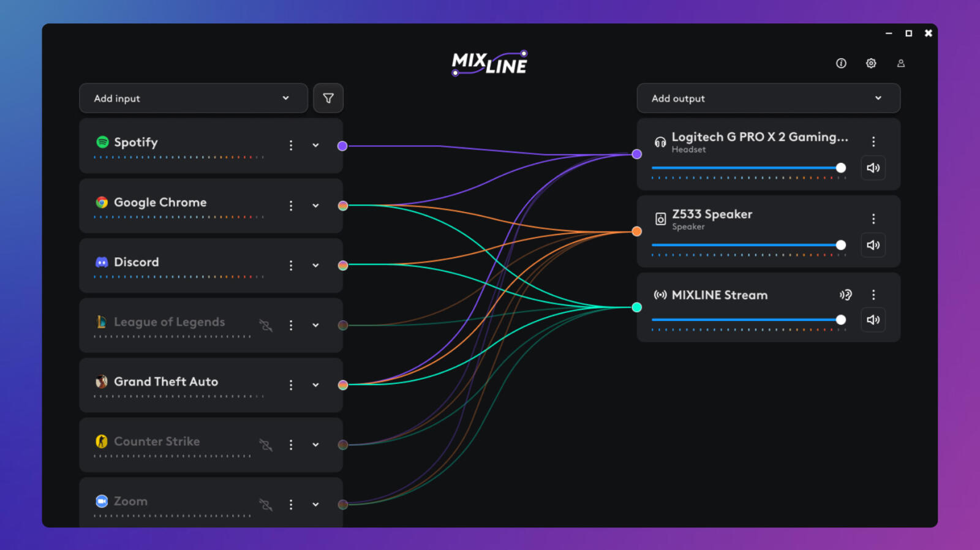Open the info icon in header
Image resolution: width=980 pixels, height=550 pixels.
coord(841,63)
